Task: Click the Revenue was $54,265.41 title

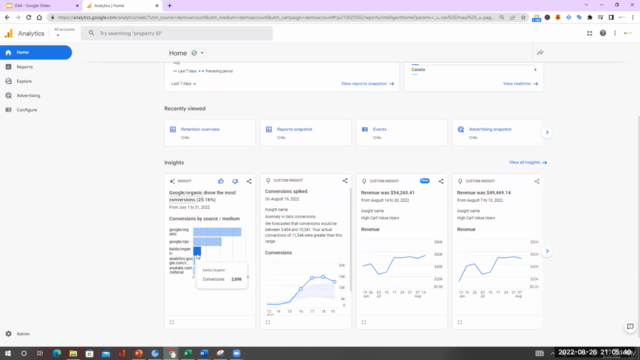Action: click(387, 193)
